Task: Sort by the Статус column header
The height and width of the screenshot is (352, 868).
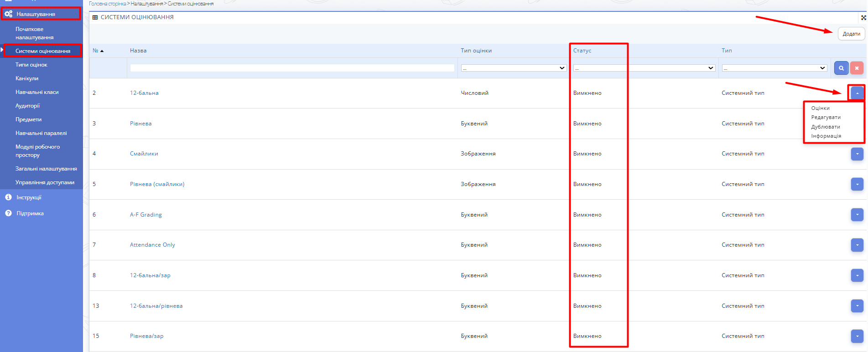Action: 582,51
